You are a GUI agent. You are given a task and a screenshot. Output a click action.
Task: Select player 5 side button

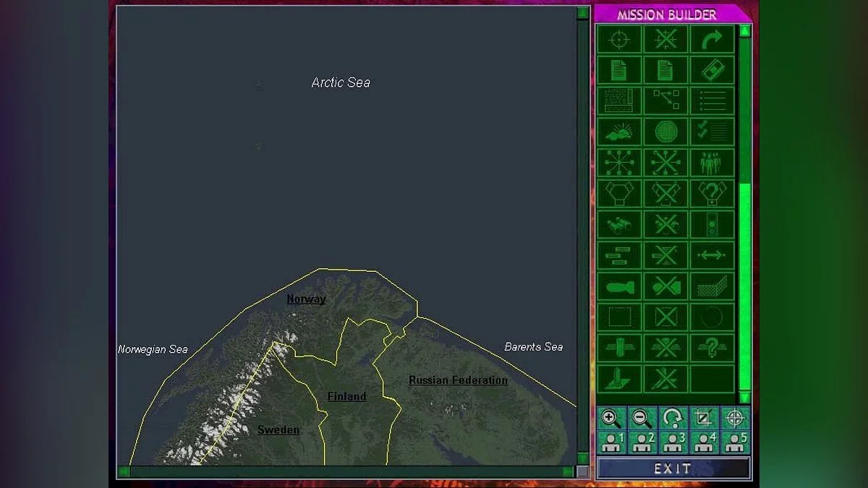tap(736, 442)
